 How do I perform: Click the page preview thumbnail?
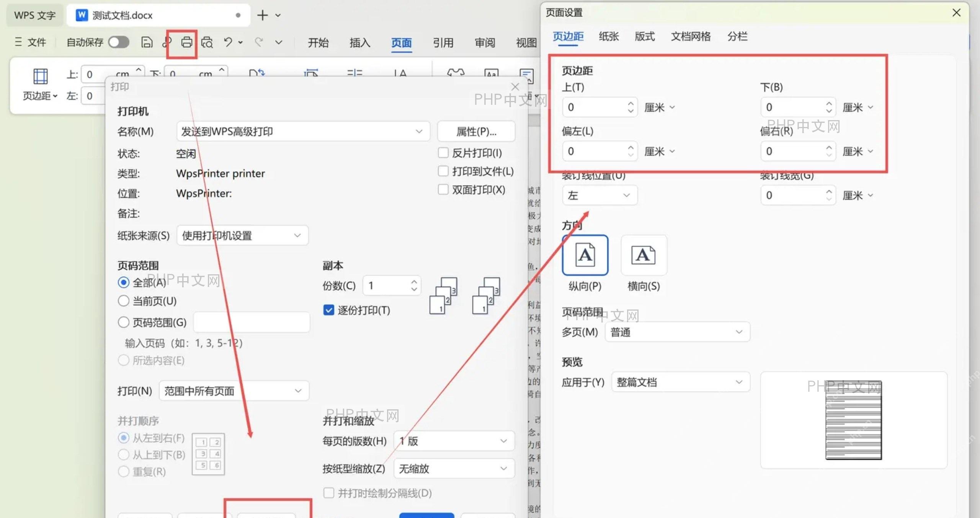(853, 420)
